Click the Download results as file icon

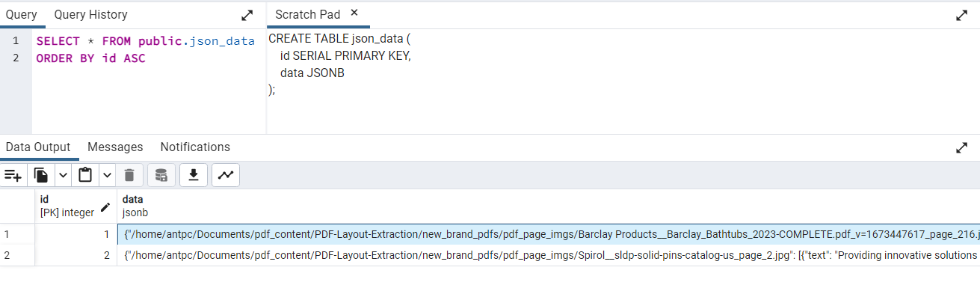(194, 175)
